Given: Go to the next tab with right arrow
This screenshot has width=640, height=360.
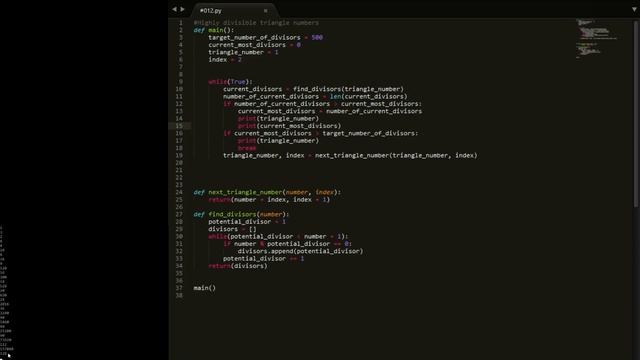Looking at the screenshot, I should coord(182,9).
